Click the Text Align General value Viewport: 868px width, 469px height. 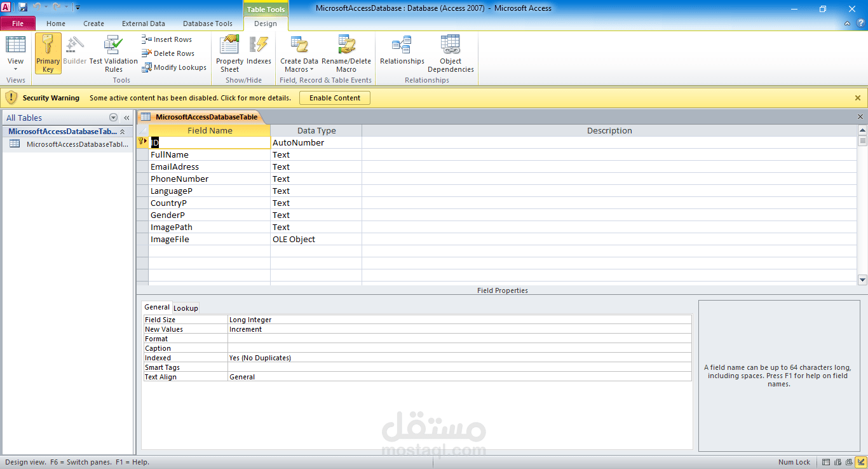coord(459,377)
